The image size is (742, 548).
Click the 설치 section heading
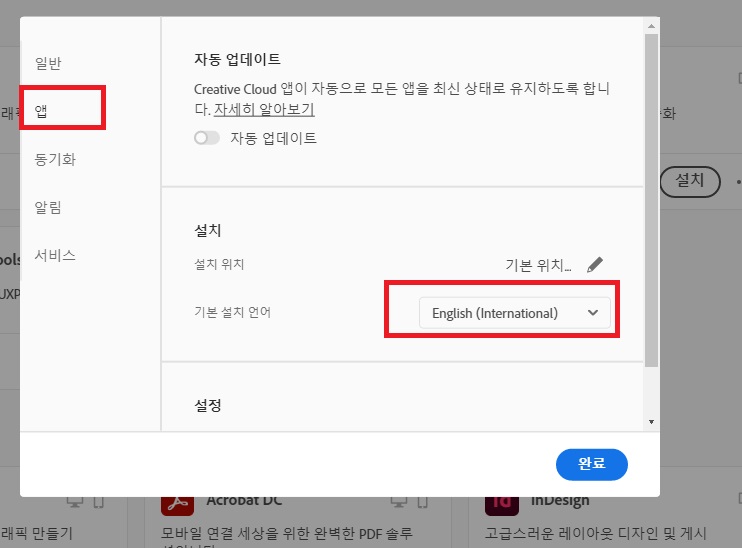208,230
